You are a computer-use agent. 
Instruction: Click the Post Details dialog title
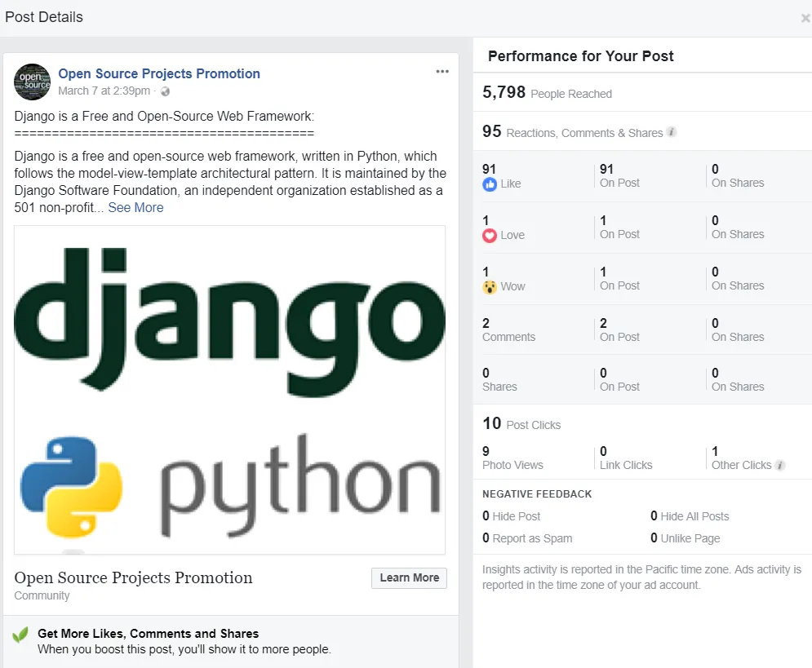(44, 17)
